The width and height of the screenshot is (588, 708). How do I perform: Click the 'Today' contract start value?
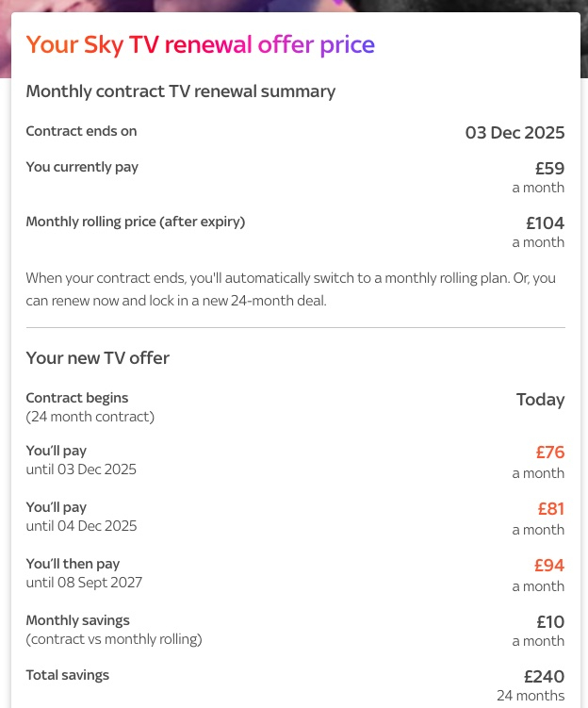tap(540, 400)
